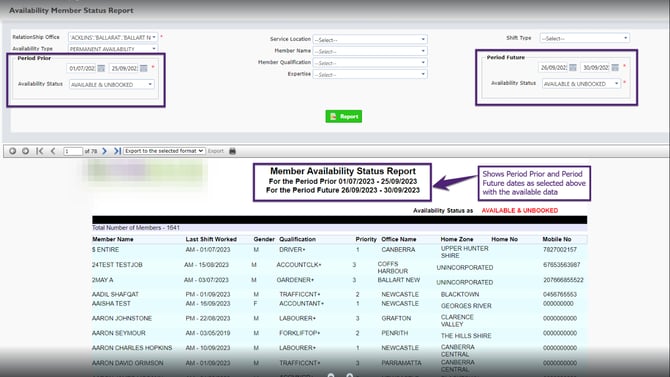670x377 pixels.
Task: Open Period Future start date calendar
Action: click(573, 68)
